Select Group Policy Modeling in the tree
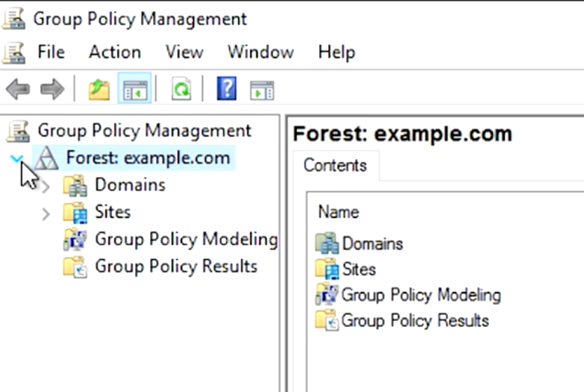 [x=186, y=239]
